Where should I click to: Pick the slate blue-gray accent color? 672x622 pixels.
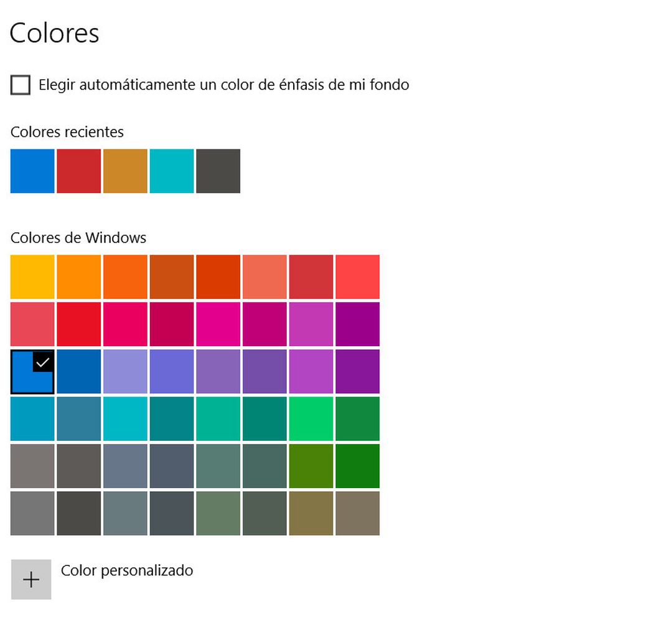[x=124, y=466]
